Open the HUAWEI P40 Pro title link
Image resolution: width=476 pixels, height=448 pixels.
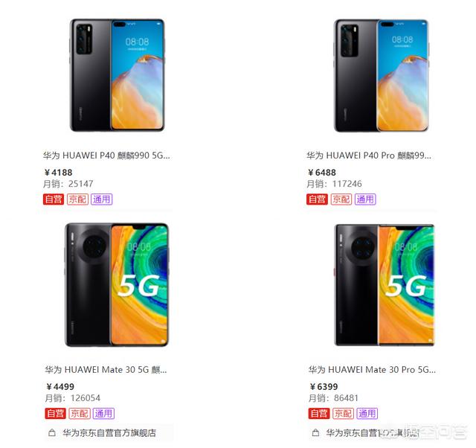(369, 156)
